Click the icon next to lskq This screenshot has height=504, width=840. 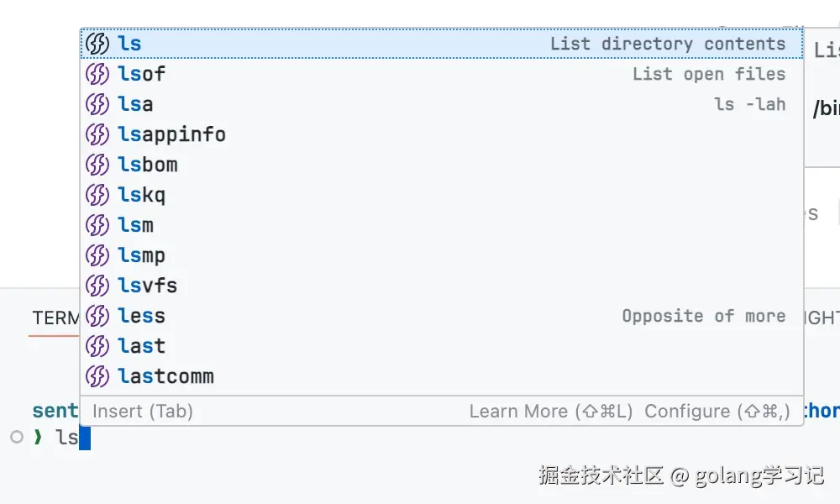(x=97, y=195)
